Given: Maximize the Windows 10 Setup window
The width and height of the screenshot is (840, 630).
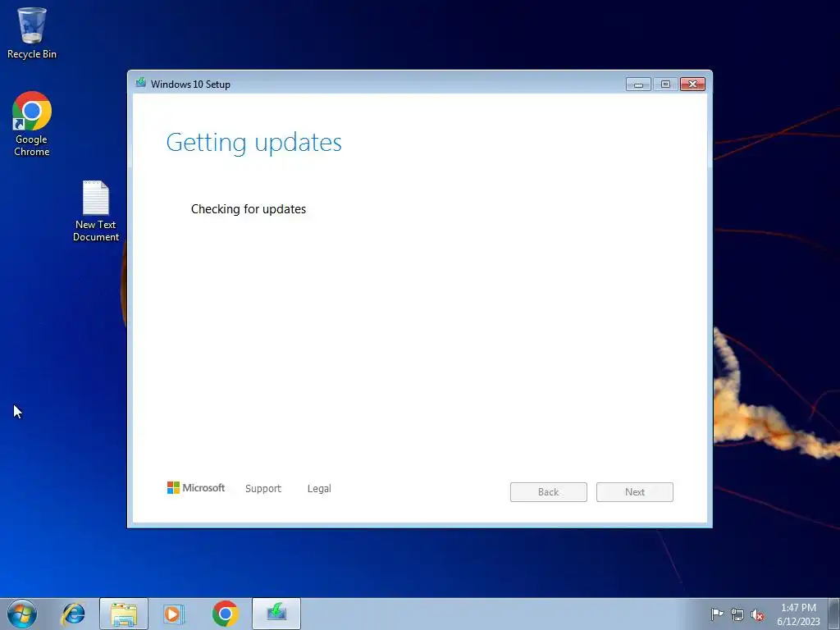Looking at the screenshot, I should (x=665, y=84).
